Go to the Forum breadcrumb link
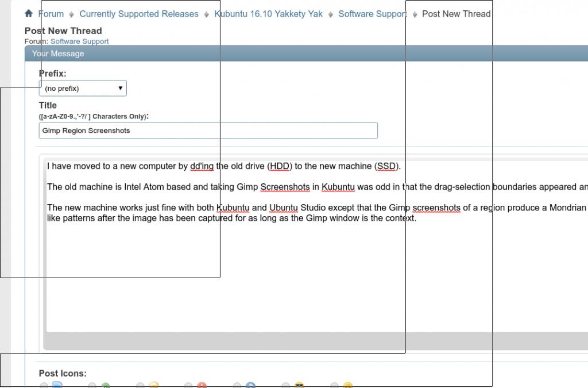 51,14
